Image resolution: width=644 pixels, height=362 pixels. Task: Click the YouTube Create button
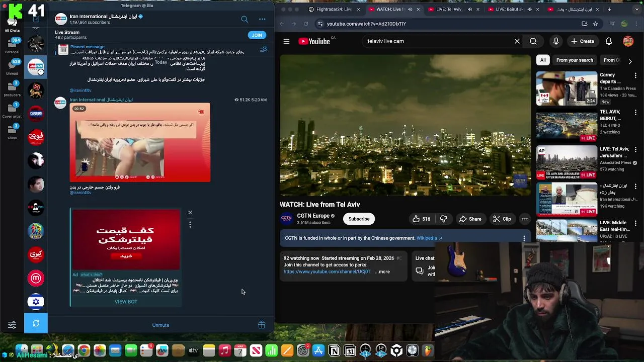(x=583, y=41)
